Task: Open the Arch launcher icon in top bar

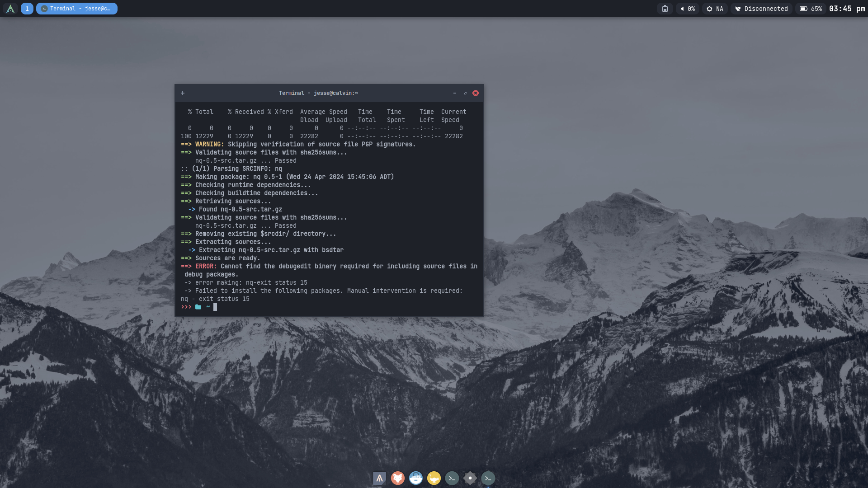Action: click(10, 9)
